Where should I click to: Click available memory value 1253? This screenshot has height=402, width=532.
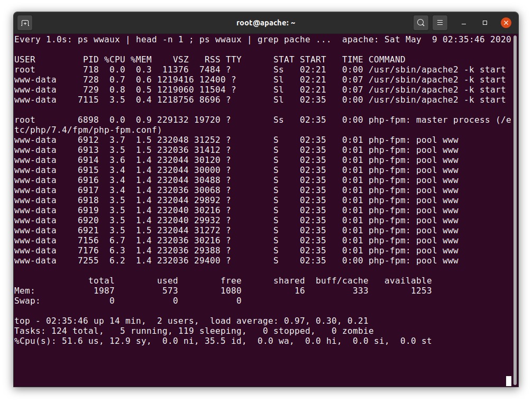coord(421,291)
